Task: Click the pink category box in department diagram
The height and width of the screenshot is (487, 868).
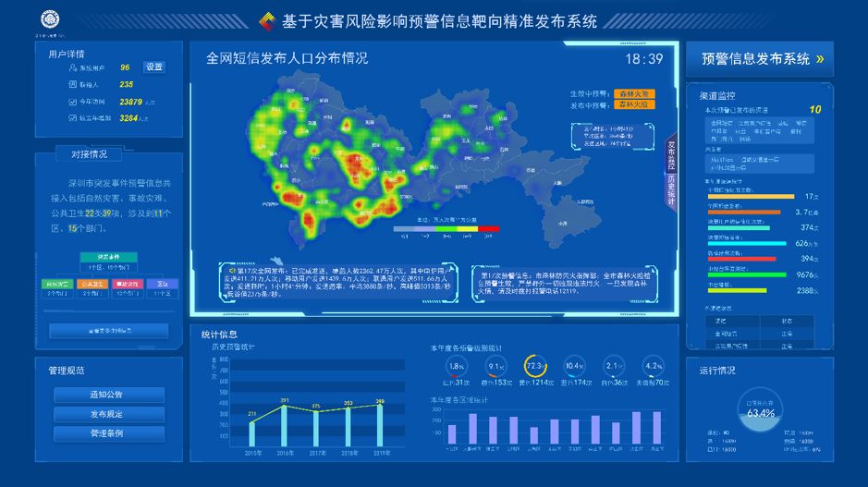Action: pos(128,284)
